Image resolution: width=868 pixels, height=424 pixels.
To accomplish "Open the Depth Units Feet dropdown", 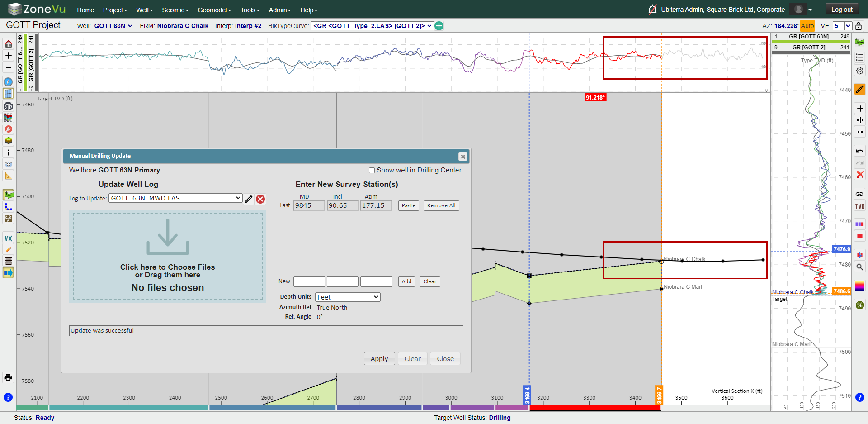I will click(x=348, y=297).
